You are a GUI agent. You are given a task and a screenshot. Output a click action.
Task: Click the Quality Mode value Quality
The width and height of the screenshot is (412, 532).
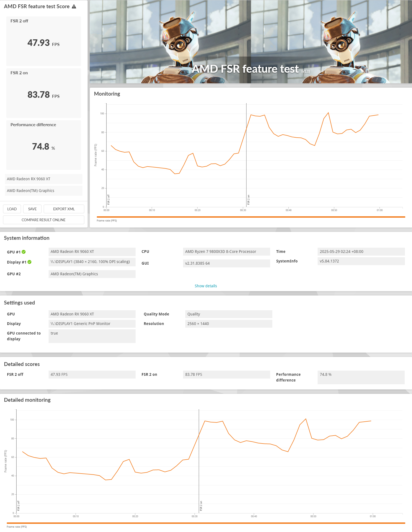[x=229, y=314]
